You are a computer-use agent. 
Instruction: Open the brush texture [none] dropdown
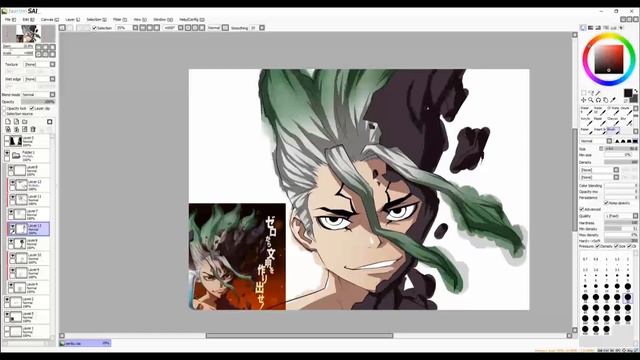pyautogui.click(x=616, y=177)
